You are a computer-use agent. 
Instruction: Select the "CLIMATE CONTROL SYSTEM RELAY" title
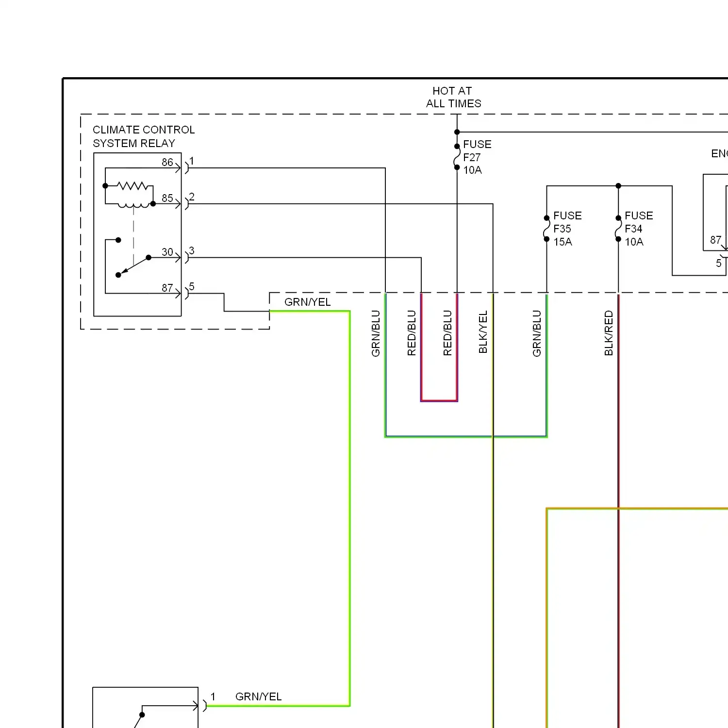[x=144, y=136]
